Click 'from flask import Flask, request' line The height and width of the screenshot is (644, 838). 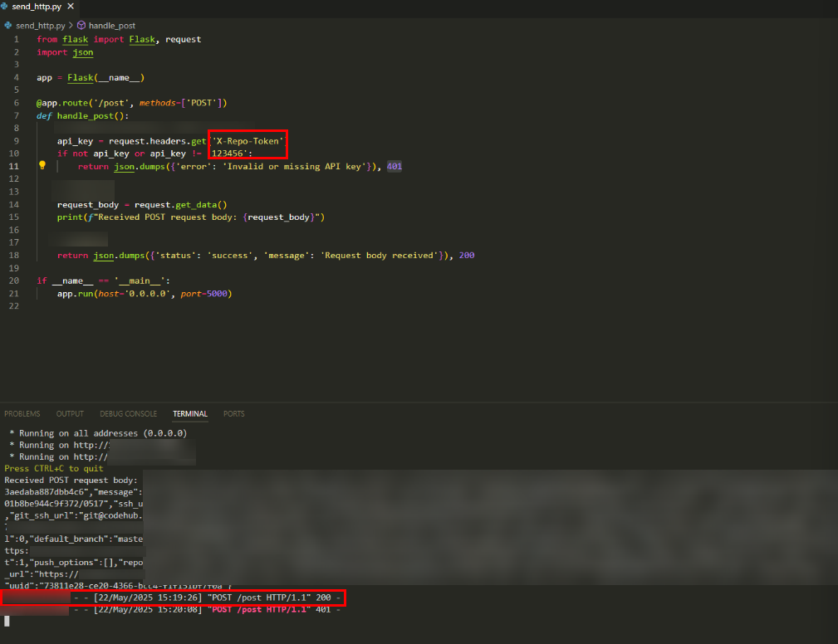coord(119,40)
